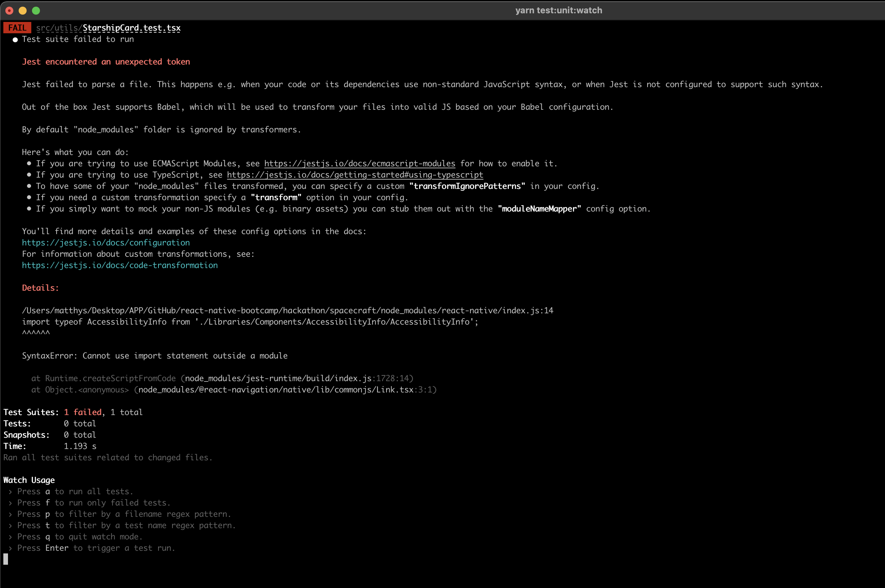
Task: Click the Watch Usage heading
Action: click(x=29, y=480)
